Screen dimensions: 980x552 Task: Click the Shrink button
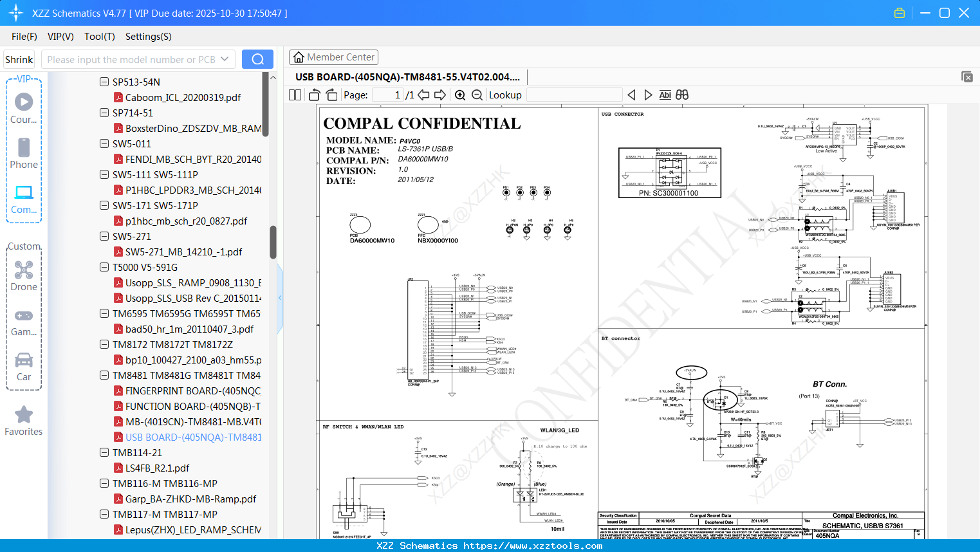point(19,59)
